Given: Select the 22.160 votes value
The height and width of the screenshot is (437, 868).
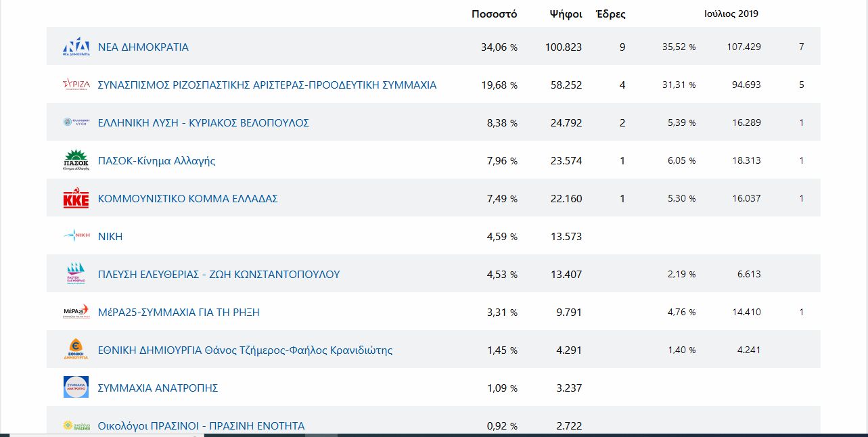Looking at the screenshot, I should 566,199.
